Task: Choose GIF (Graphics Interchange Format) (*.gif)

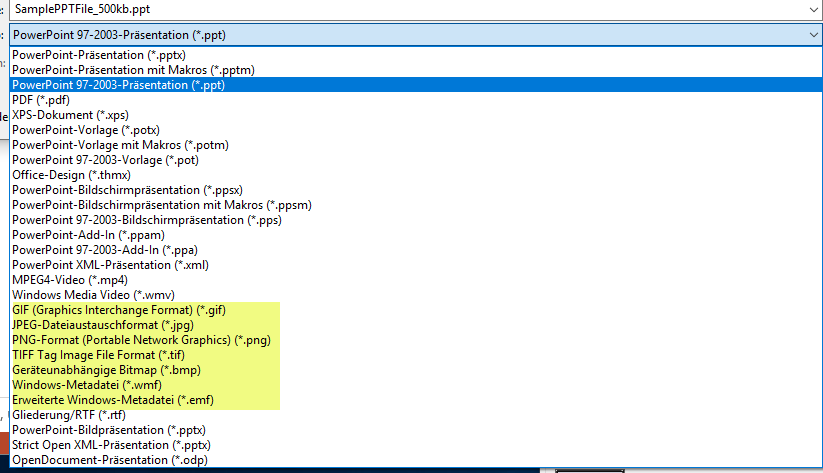Action: [416, 310]
